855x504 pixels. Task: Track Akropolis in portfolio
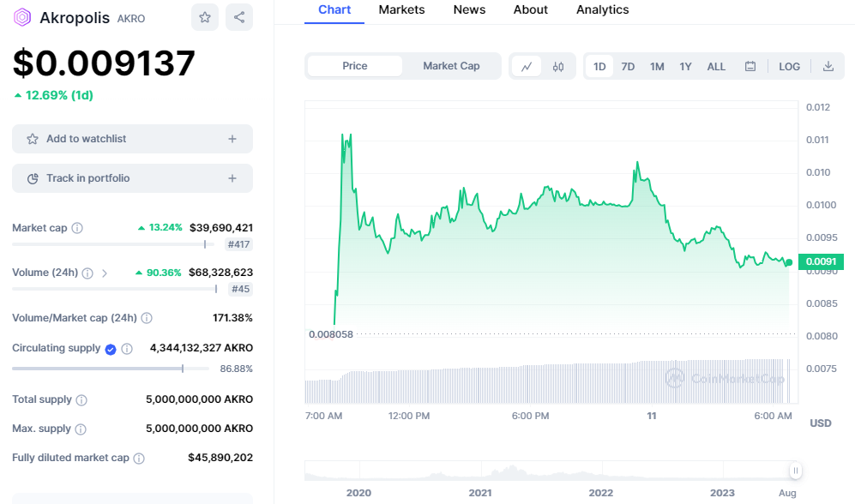click(133, 178)
